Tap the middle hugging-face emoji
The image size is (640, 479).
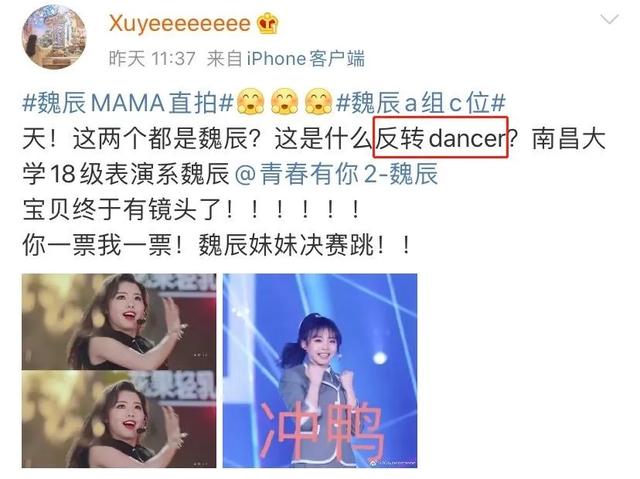[x=284, y=102]
